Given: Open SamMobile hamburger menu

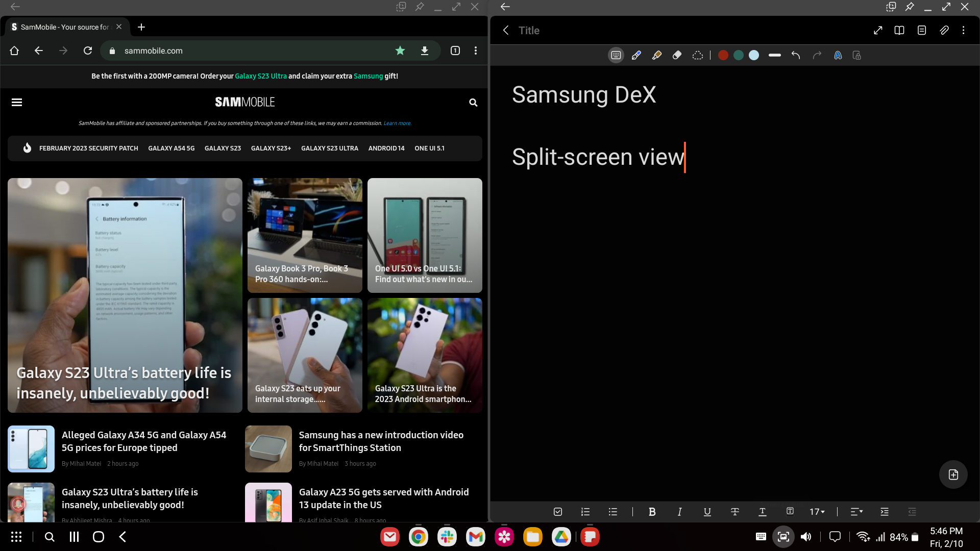Looking at the screenshot, I should coord(17,103).
